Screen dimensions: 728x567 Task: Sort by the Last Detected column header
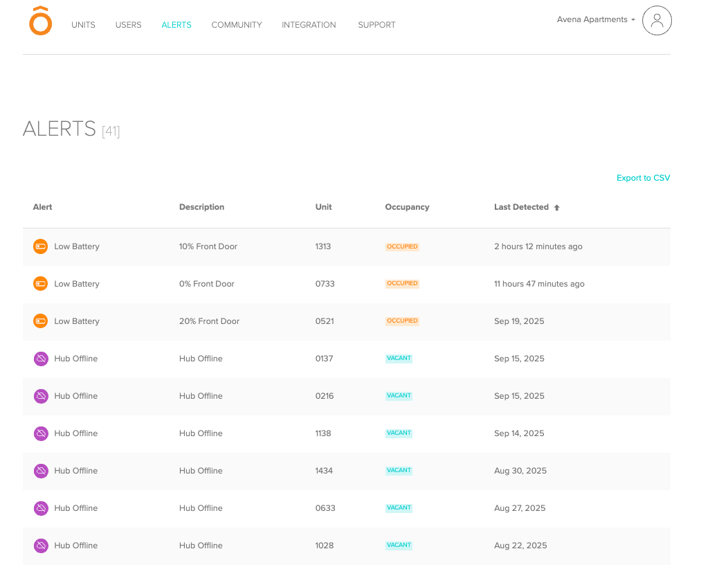pyautogui.click(x=521, y=207)
